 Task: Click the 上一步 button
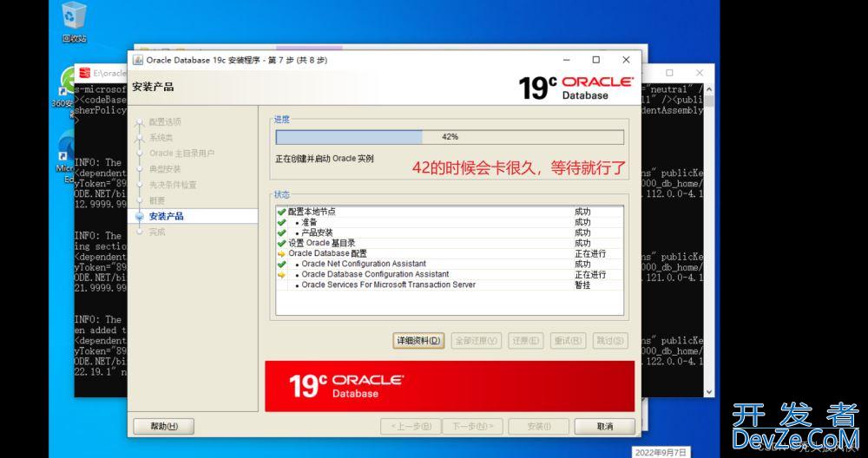pyautogui.click(x=411, y=427)
